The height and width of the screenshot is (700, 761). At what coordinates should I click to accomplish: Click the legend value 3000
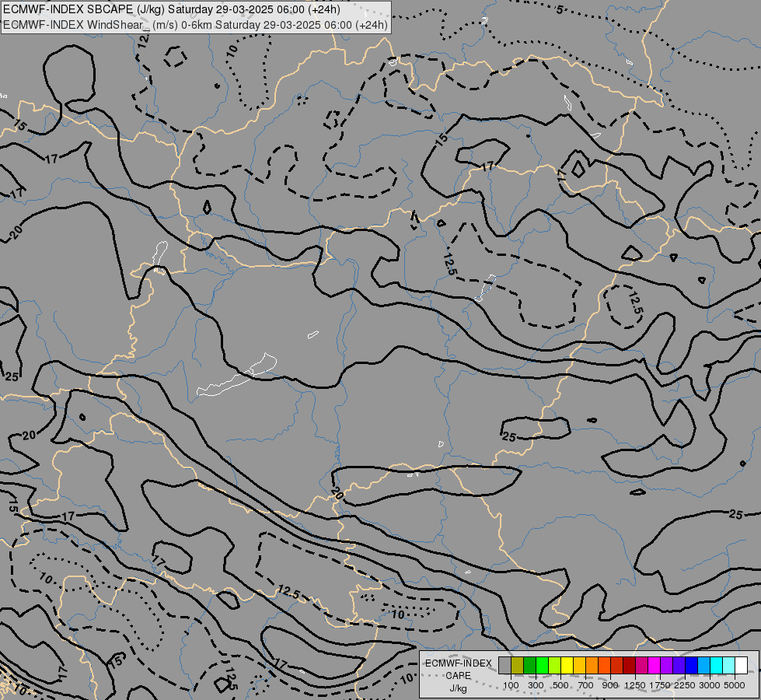click(x=710, y=685)
